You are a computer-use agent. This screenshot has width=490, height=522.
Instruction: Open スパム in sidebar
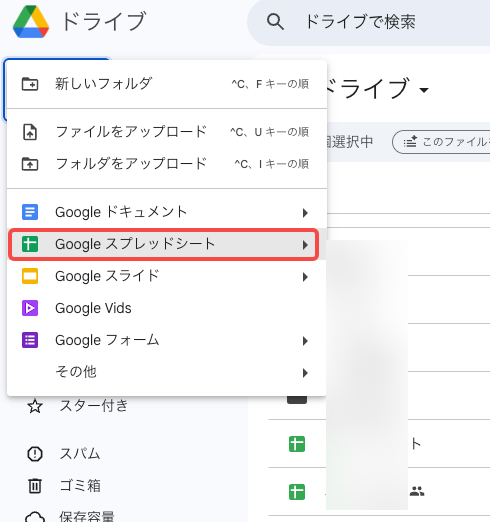click(80, 454)
